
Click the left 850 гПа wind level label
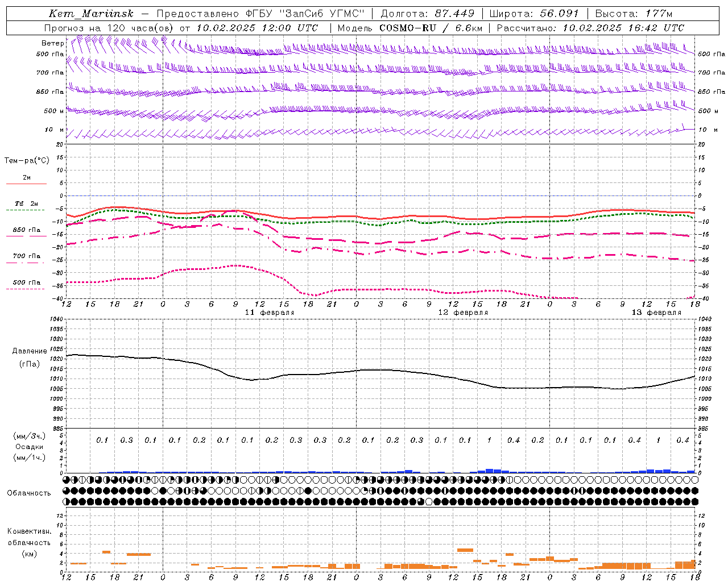click(x=50, y=92)
